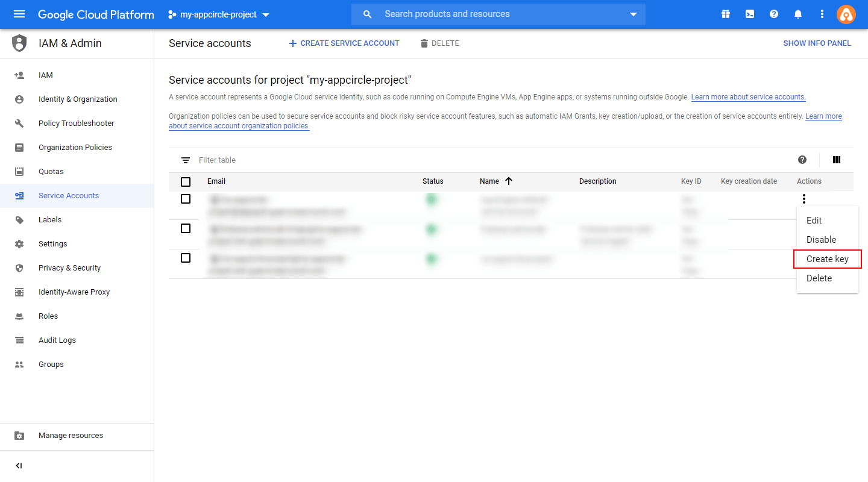Click the Roles hat icon

[x=19, y=316]
